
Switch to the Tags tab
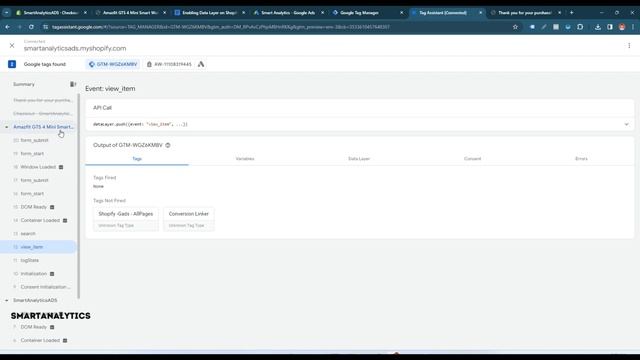click(x=137, y=158)
